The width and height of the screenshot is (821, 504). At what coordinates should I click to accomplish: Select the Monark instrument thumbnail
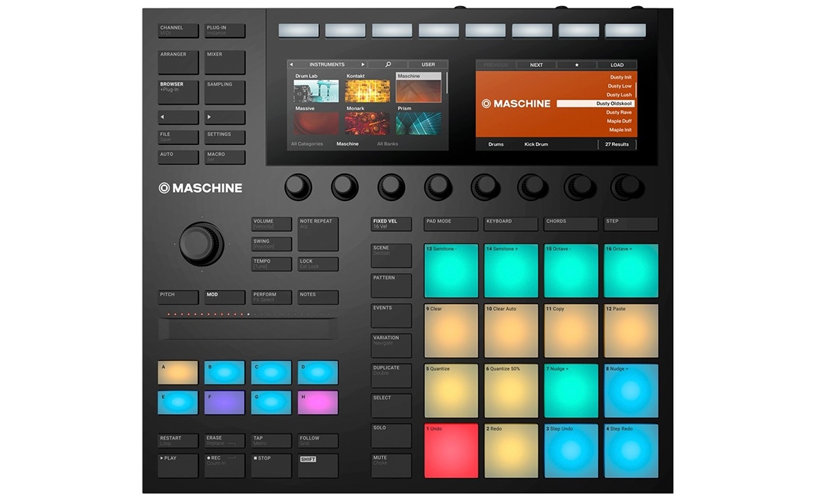click(x=367, y=124)
